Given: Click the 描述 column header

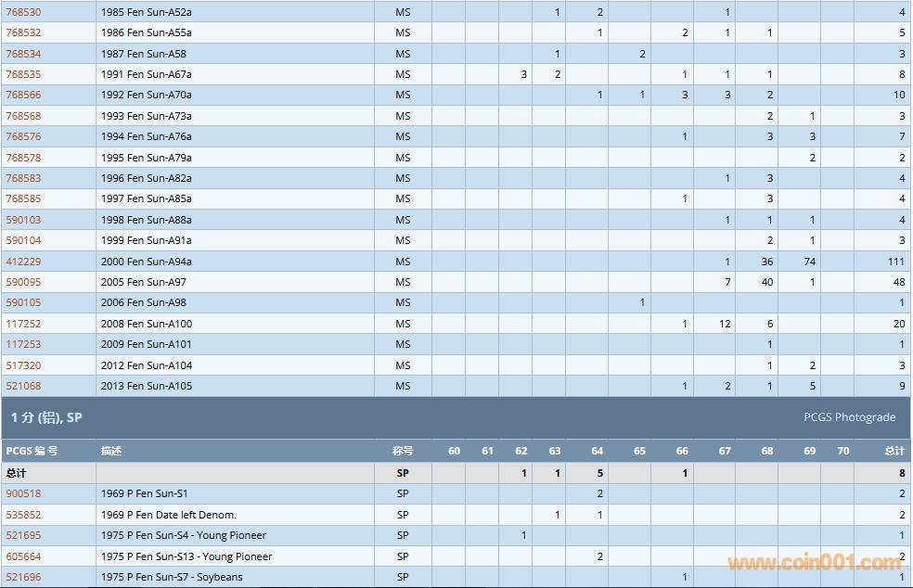Looking at the screenshot, I should point(111,451).
